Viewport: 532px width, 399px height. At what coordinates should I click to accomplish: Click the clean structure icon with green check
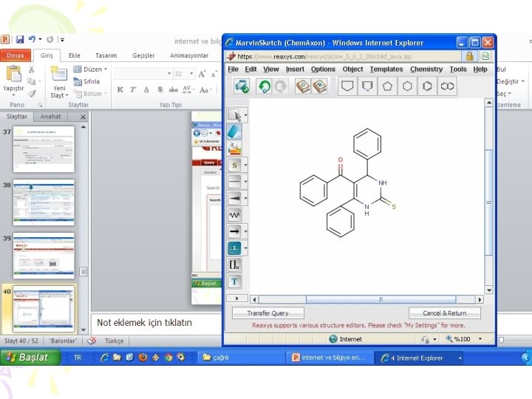point(242,86)
